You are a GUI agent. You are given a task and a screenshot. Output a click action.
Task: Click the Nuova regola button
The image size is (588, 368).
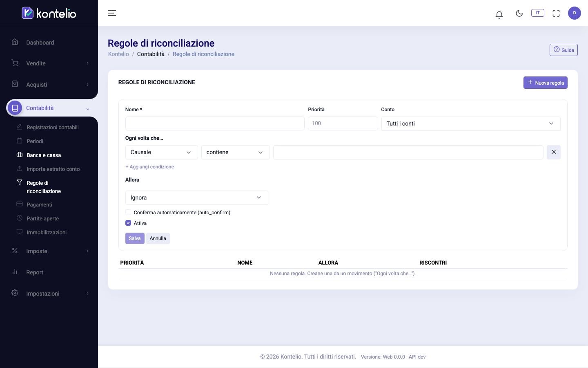tap(546, 83)
